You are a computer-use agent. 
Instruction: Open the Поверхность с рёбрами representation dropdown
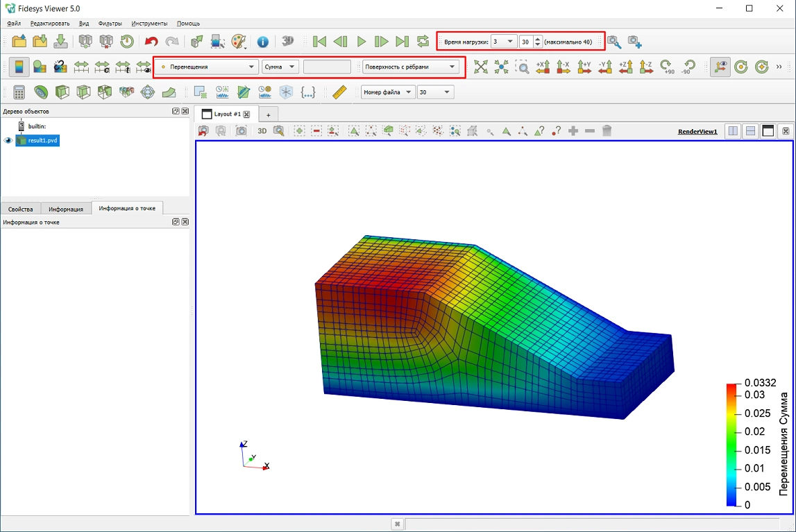tap(410, 67)
